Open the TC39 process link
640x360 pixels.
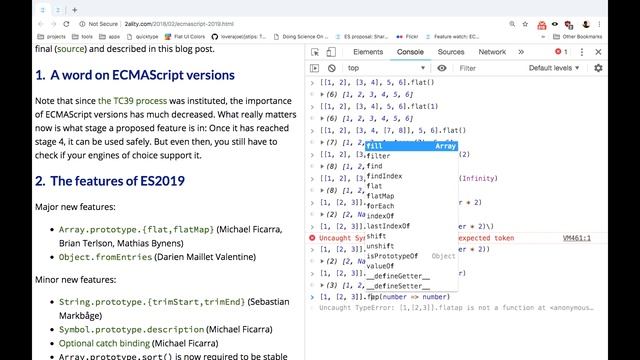[133, 101]
